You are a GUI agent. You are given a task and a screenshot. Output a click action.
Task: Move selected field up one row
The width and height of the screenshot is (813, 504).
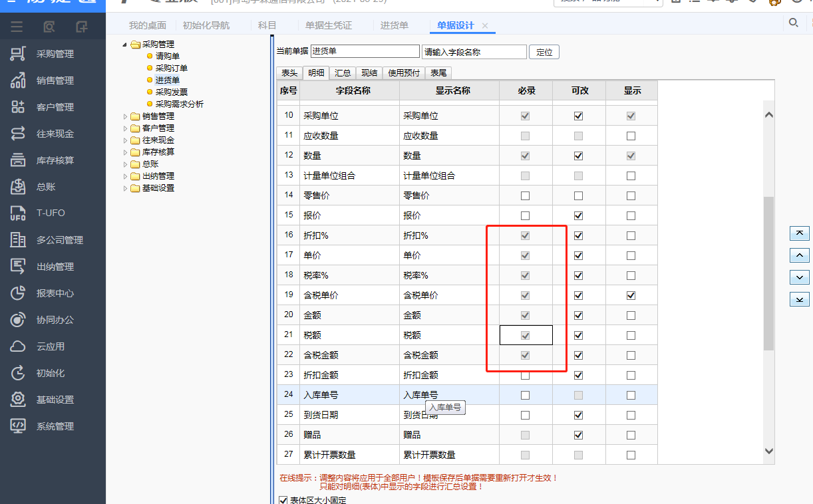point(799,255)
